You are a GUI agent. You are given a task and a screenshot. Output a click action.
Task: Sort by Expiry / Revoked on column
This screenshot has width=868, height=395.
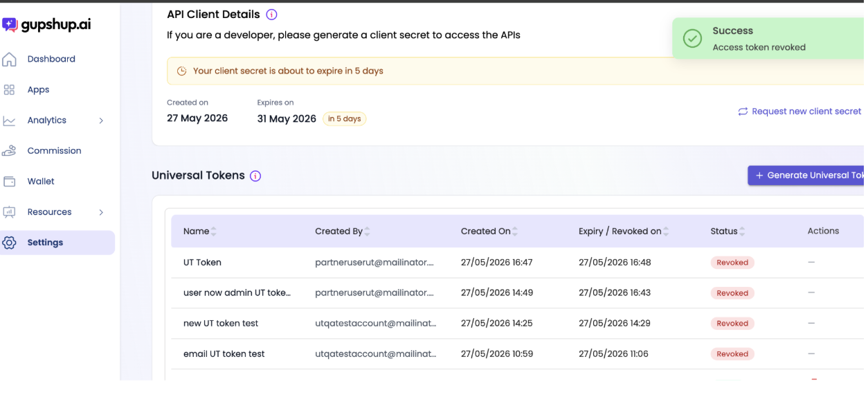pyautogui.click(x=667, y=231)
